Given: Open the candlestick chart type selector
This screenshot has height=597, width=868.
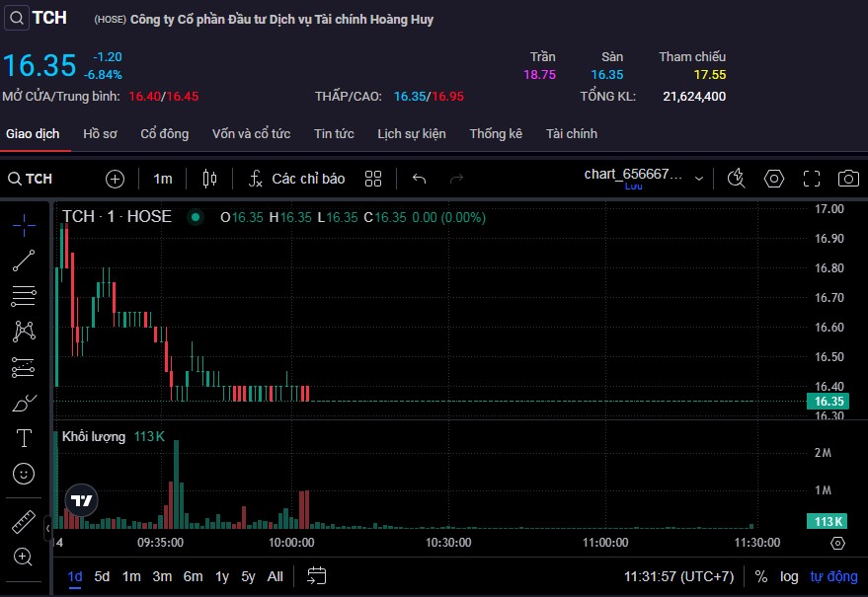Looking at the screenshot, I should coord(208,179).
